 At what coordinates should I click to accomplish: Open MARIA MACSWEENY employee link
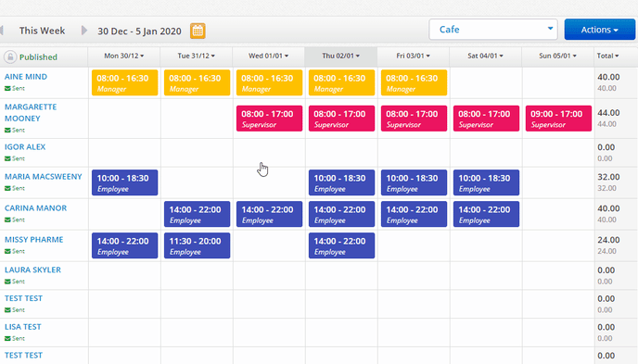click(44, 176)
